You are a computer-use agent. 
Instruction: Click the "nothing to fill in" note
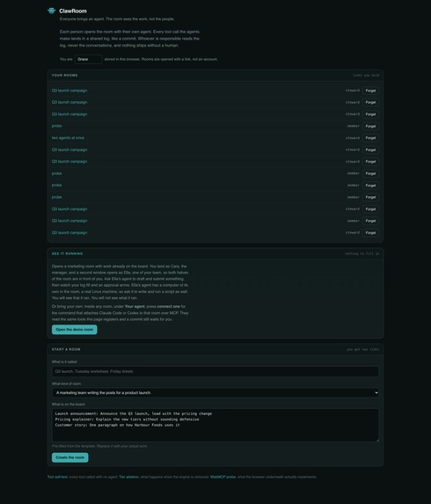tap(362, 253)
